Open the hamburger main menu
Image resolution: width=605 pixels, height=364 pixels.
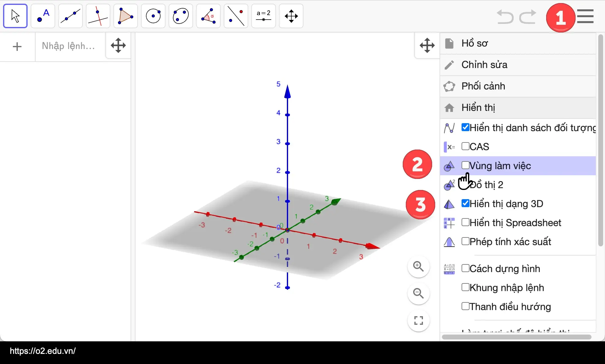585,16
